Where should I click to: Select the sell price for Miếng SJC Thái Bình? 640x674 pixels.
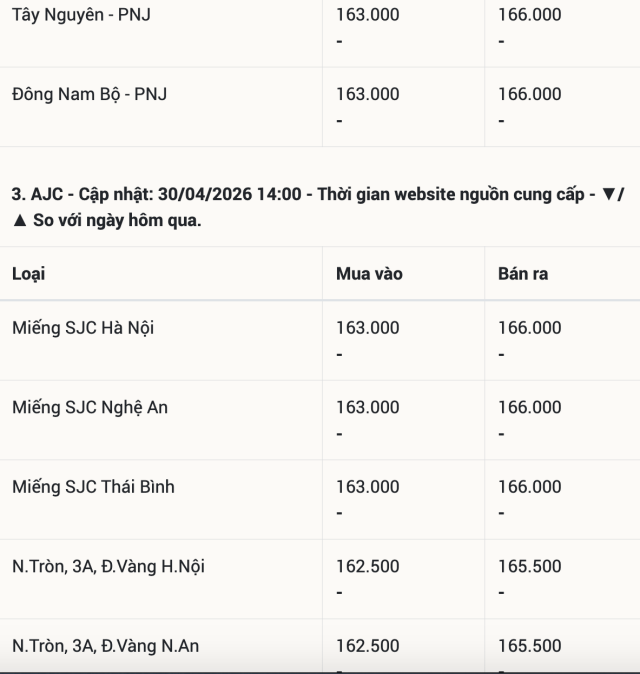tap(530, 487)
